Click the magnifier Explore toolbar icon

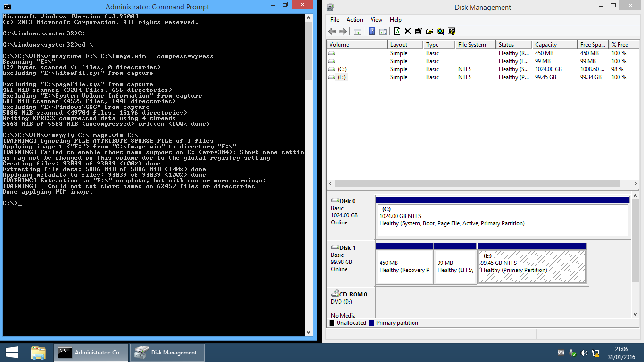(x=440, y=32)
